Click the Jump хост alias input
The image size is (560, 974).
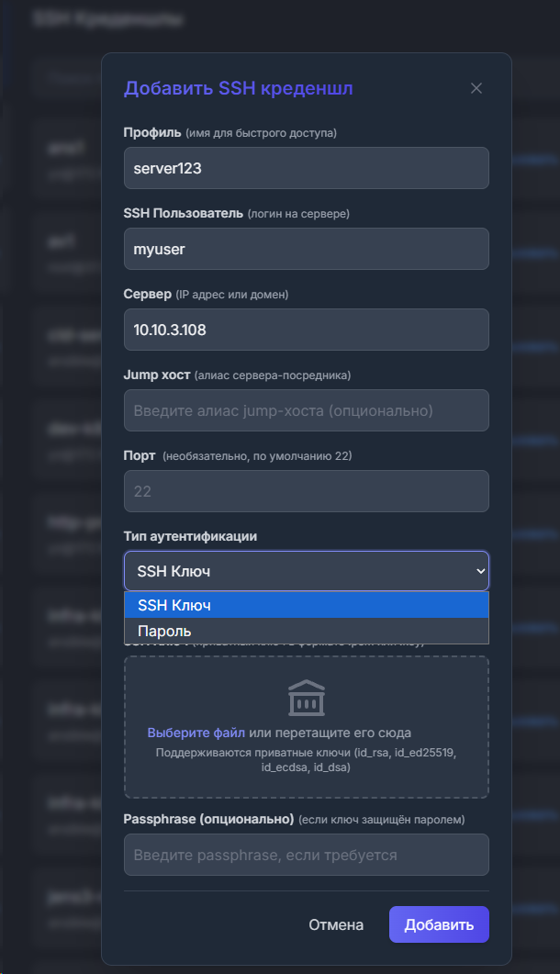point(307,410)
